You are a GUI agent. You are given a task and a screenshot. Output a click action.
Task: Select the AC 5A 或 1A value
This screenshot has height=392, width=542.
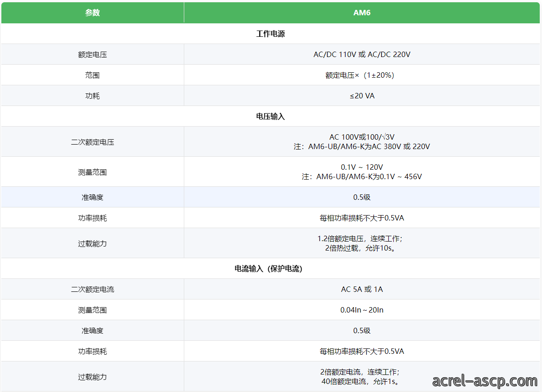[x=362, y=289]
